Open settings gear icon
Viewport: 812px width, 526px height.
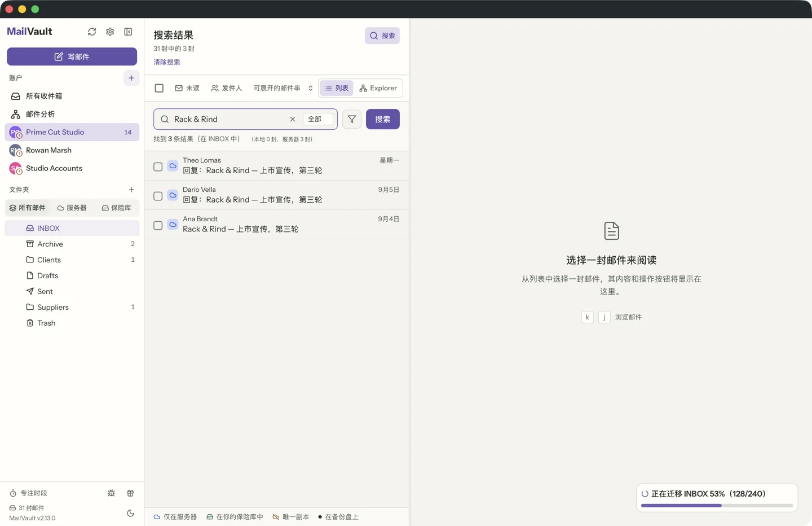click(x=110, y=32)
